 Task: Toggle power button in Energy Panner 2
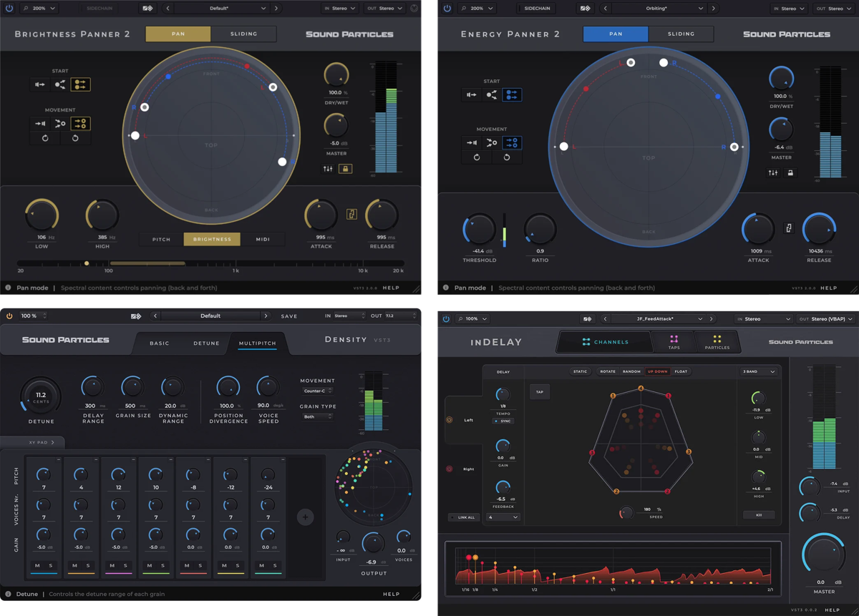[x=447, y=9]
